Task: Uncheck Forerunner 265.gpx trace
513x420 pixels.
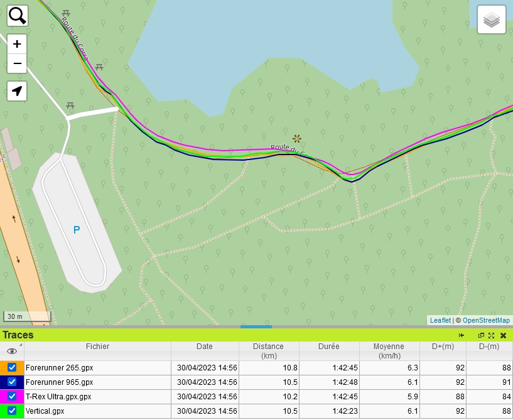Action: pos(12,367)
